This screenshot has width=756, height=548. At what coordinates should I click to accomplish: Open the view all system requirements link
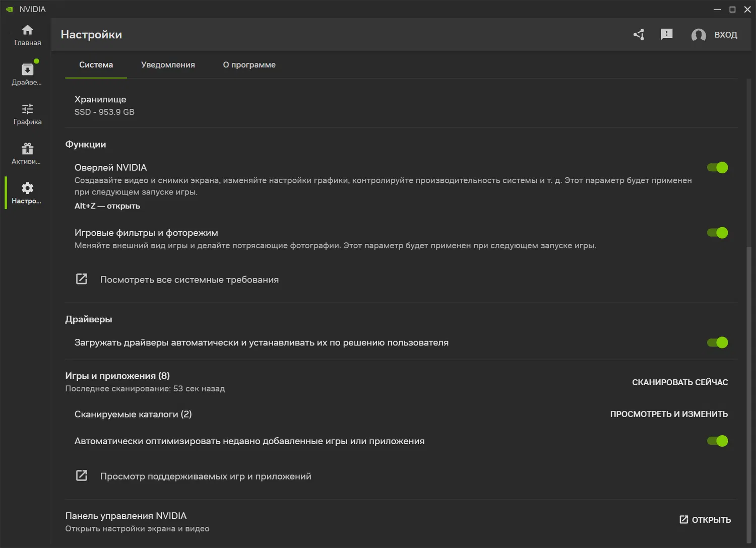tap(189, 280)
